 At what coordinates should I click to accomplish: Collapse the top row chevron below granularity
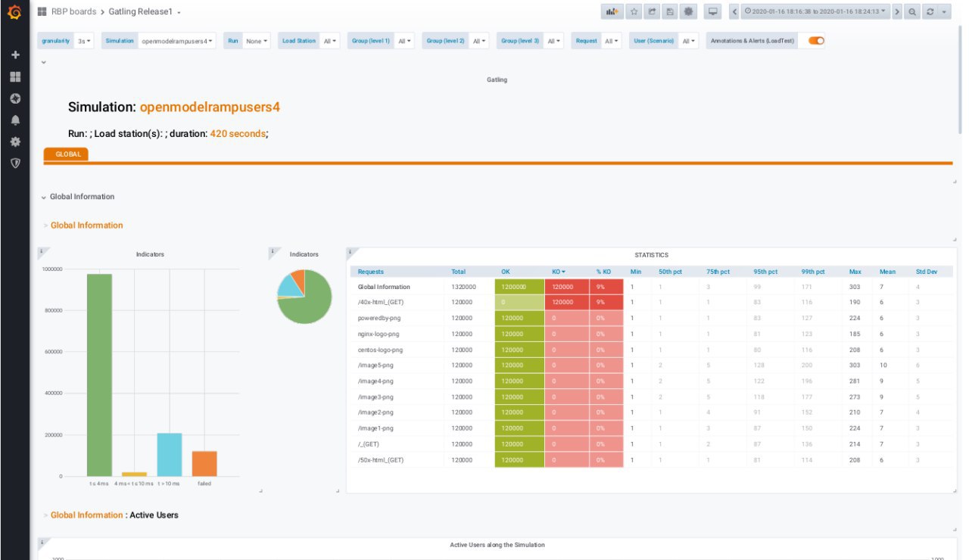tap(43, 62)
